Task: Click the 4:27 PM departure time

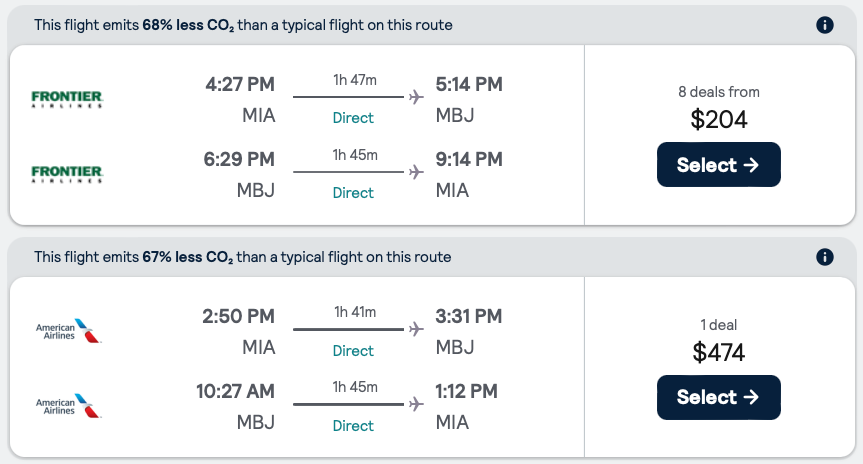Action: point(239,84)
